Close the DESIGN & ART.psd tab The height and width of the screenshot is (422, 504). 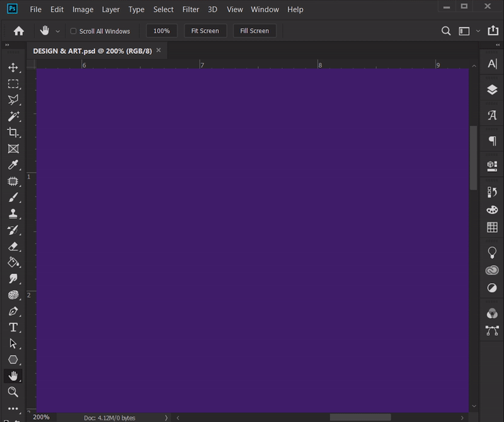point(159,50)
